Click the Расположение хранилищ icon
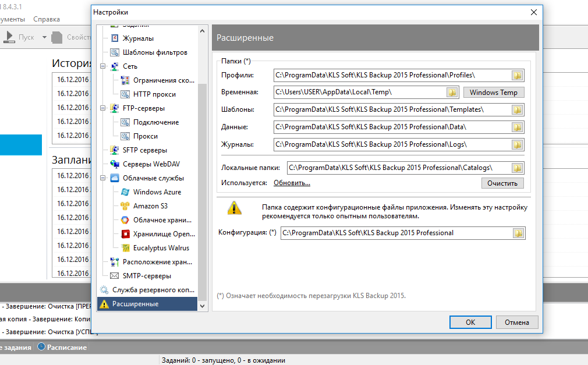Screen dimensions: 588x365 (x=114, y=262)
